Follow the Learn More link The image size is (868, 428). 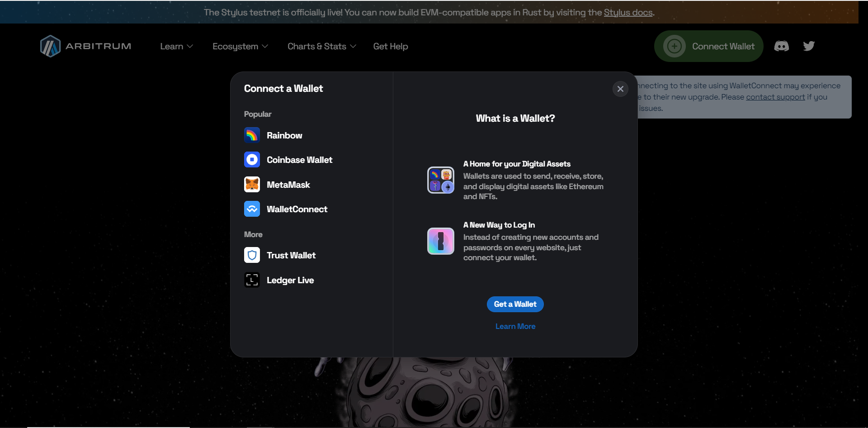tap(515, 326)
